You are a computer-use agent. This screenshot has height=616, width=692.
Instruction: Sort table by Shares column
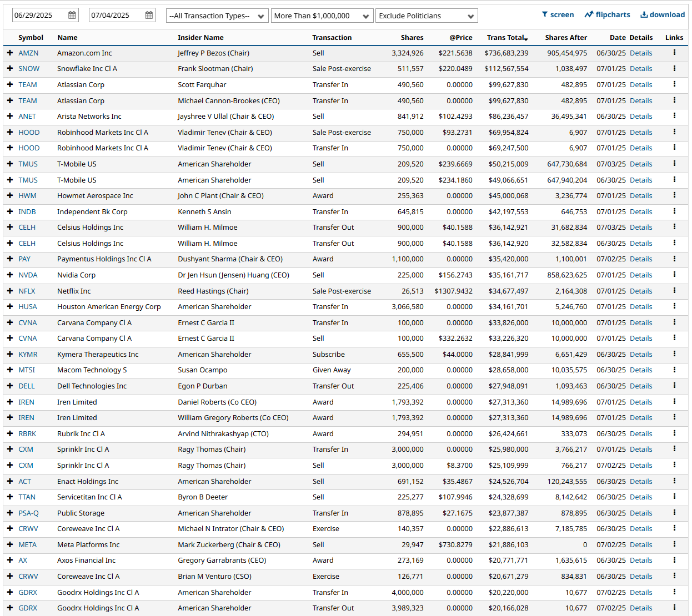coord(412,38)
